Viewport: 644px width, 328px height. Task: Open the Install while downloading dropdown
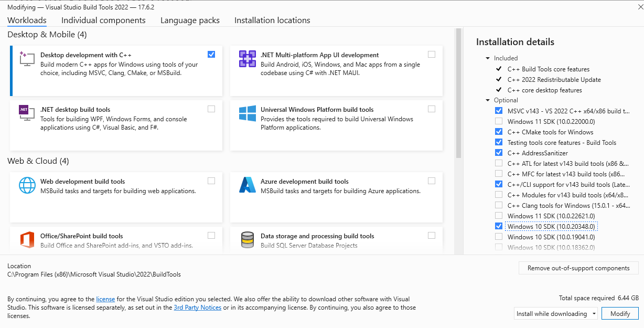[556, 314]
